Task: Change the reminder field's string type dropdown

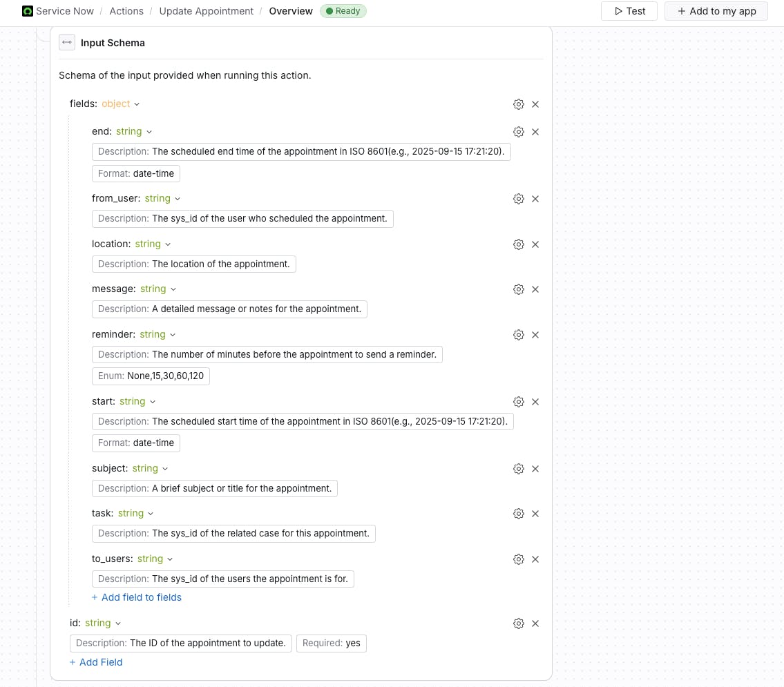Action: pos(157,334)
